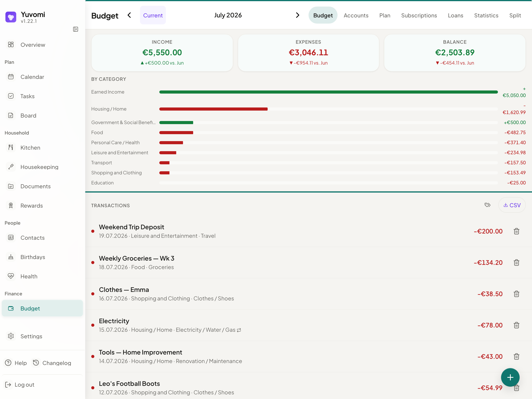The height and width of the screenshot is (399, 532).
Task: Click the Balance summary card
Action: [x=455, y=52]
